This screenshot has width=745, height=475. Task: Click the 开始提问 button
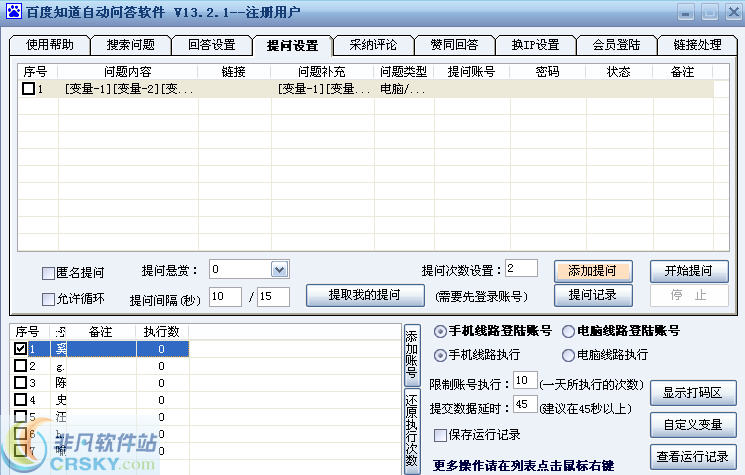pos(689,271)
